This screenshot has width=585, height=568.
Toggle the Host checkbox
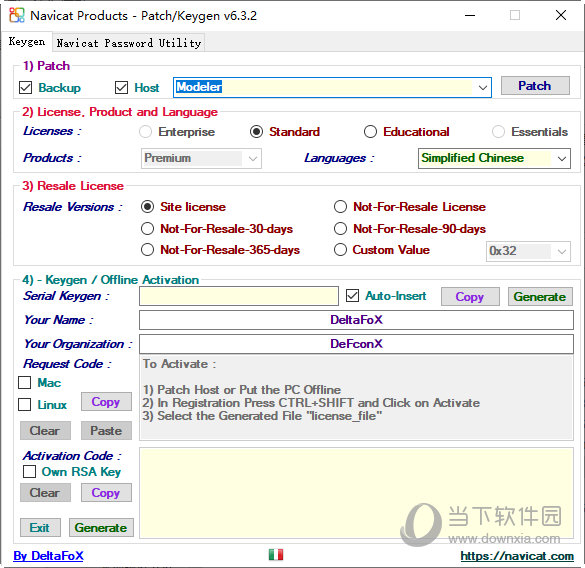(121, 88)
